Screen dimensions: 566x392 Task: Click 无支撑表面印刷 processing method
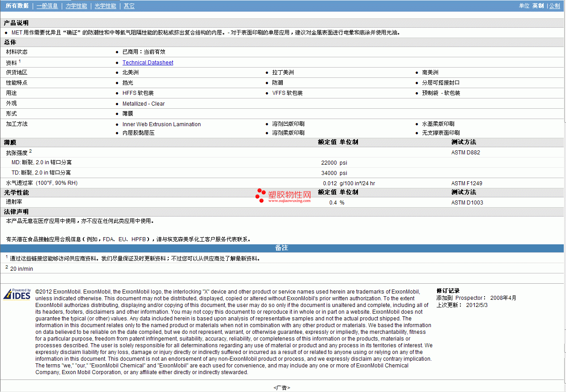coord(441,133)
